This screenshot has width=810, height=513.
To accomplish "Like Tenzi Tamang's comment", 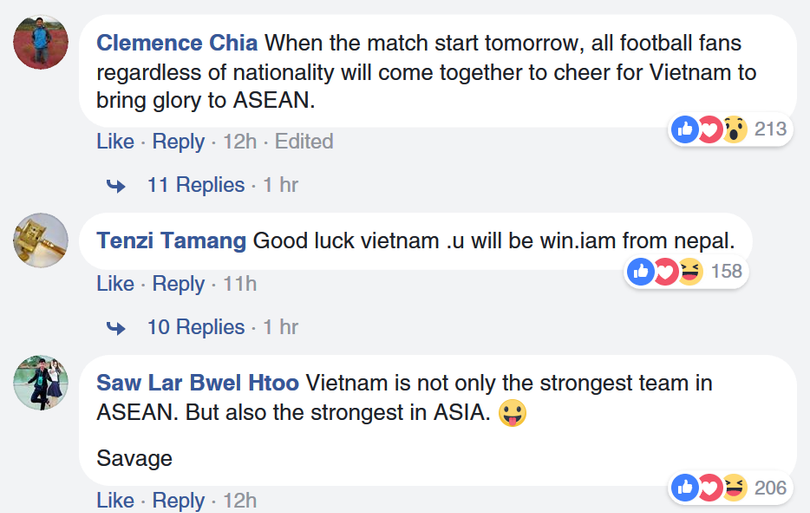I will pos(115,284).
